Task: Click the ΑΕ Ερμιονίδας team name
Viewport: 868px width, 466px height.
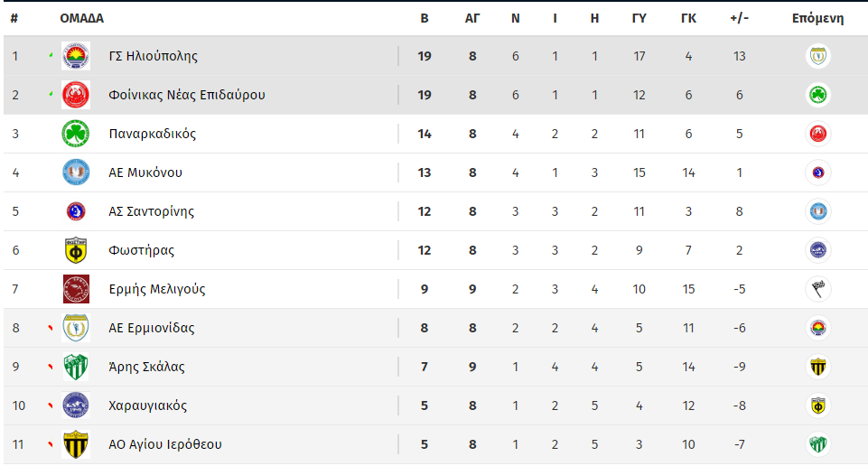Action: [152, 328]
